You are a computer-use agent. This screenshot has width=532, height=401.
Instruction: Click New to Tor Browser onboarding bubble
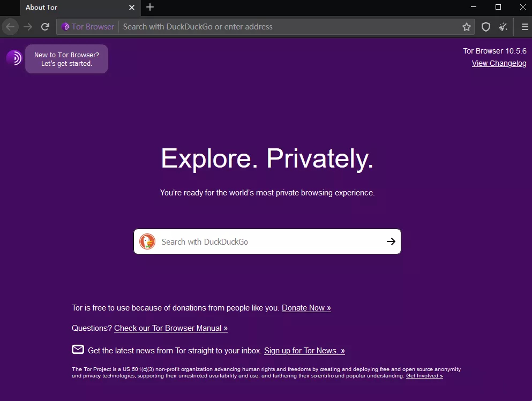67,59
